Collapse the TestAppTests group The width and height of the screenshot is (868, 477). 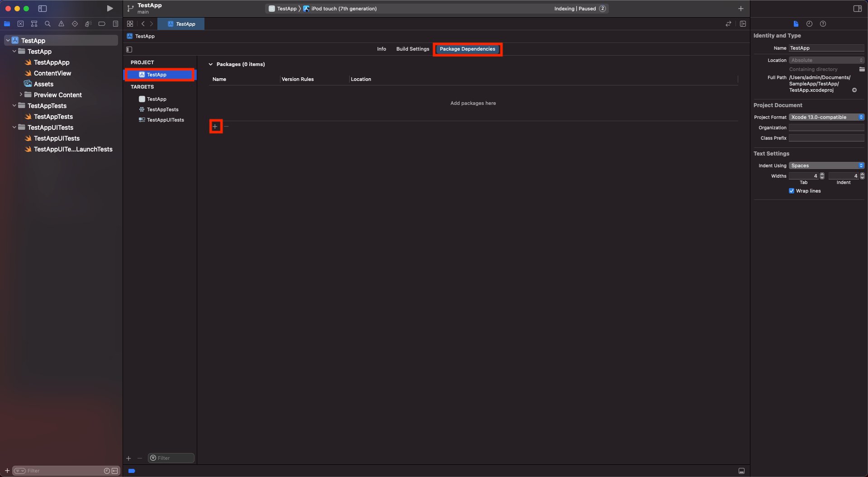click(x=14, y=105)
